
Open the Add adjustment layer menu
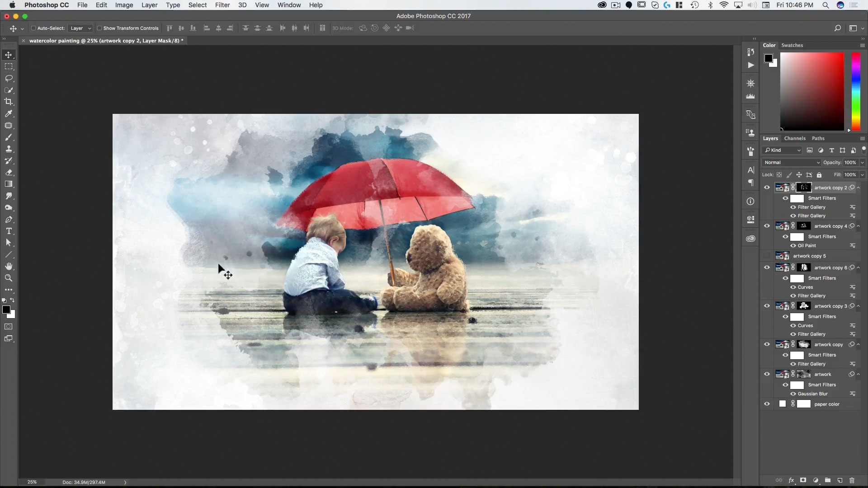point(815,480)
